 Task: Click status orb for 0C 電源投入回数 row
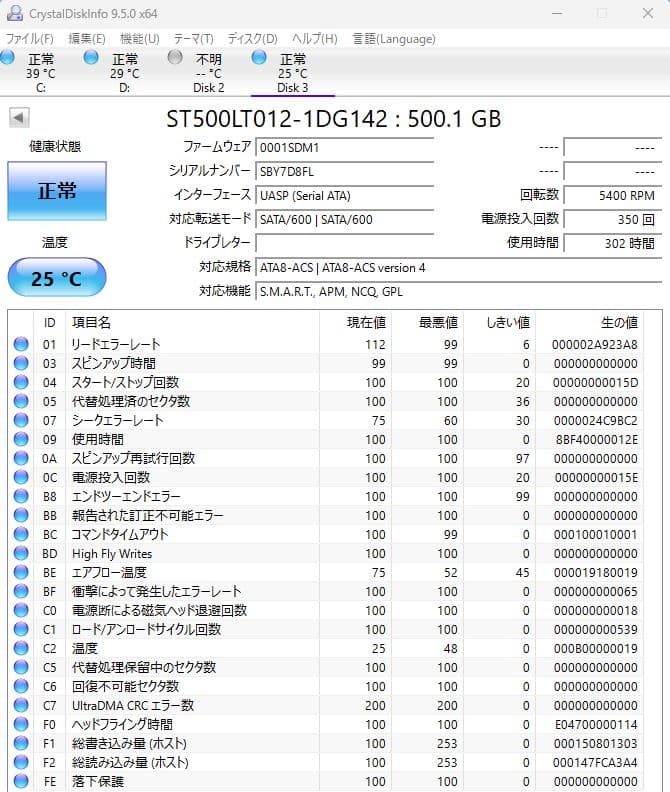(x=21, y=477)
